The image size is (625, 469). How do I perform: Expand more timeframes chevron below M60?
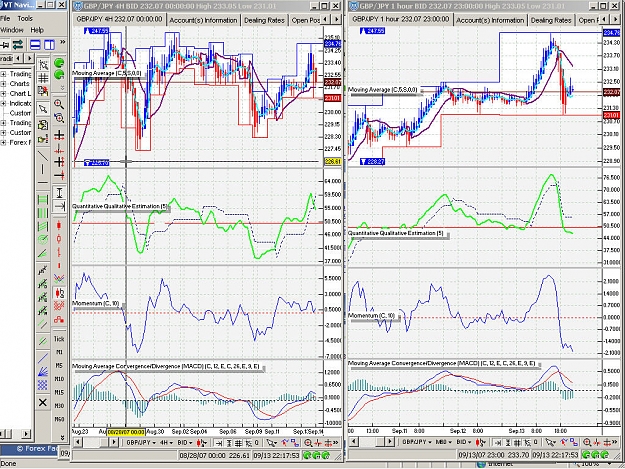(x=62, y=438)
